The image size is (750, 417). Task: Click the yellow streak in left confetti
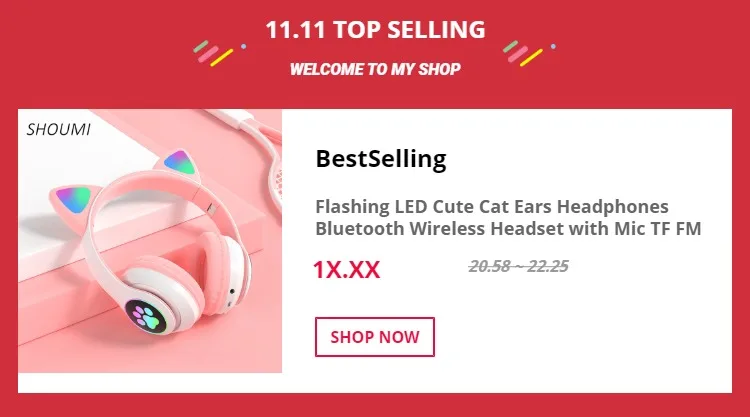click(221, 58)
